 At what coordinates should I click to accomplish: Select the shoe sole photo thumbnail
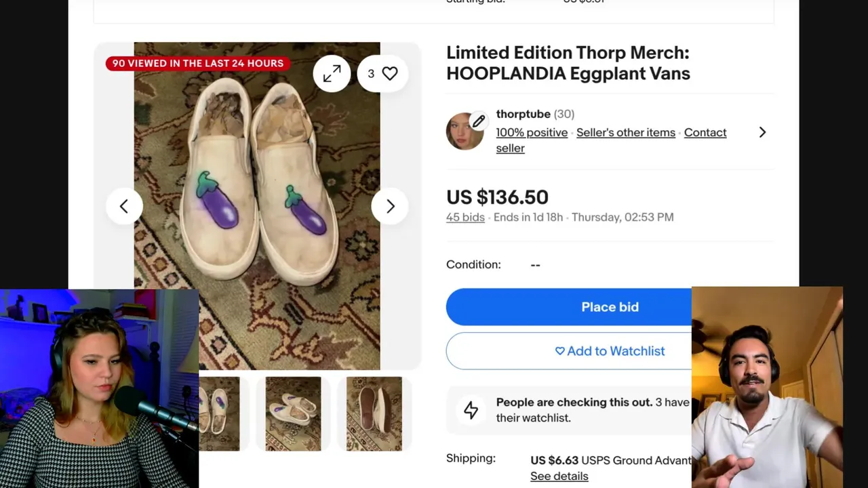pyautogui.click(x=374, y=413)
